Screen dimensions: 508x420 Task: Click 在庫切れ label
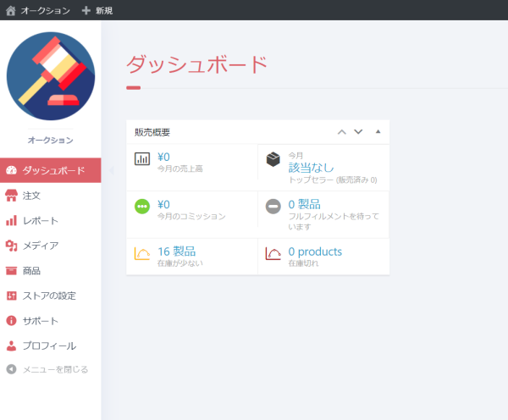point(303,263)
